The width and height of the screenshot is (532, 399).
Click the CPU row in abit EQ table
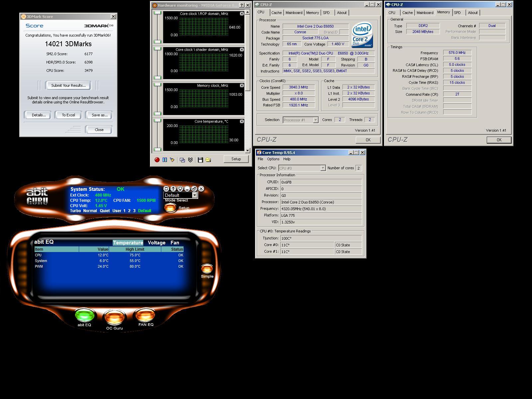click(x=109, y=255)
